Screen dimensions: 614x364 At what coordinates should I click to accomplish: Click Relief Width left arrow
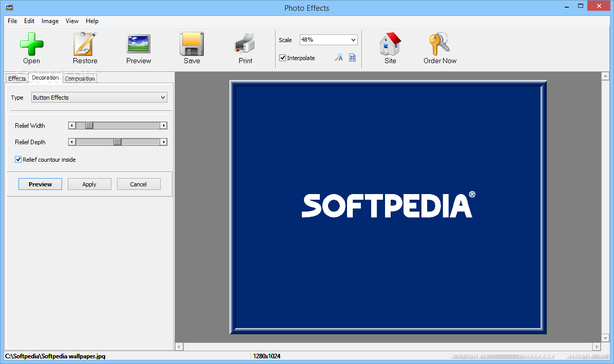pyautogui.click(x=72, y=126)
